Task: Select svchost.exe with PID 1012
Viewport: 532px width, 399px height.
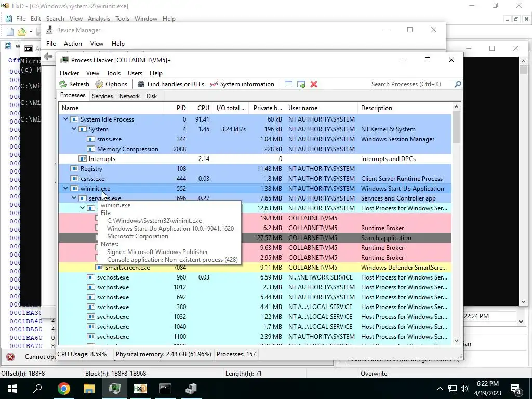Action: coord(255,287)
